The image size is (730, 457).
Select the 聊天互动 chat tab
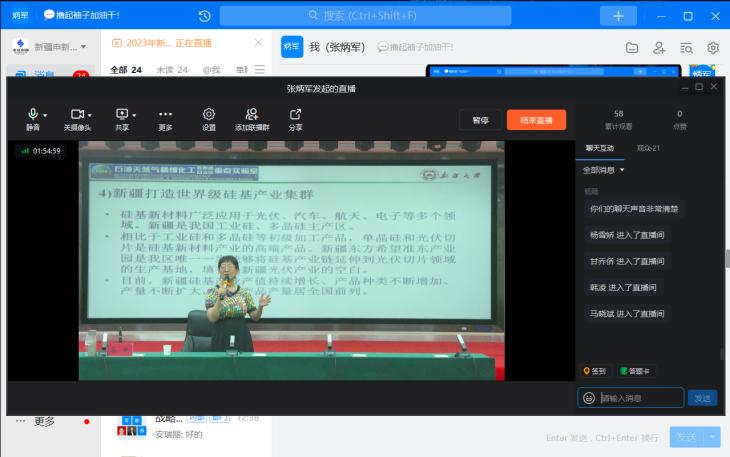(x=601, y=148)
